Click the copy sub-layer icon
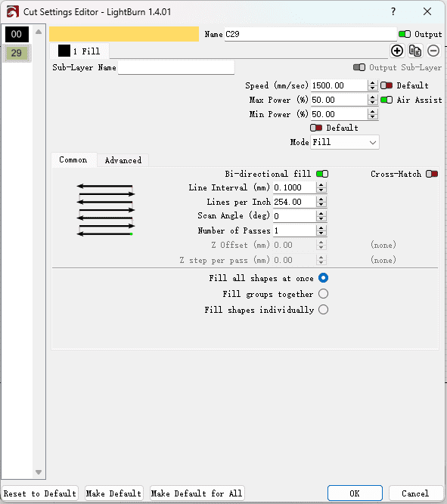 coord(415,51)
